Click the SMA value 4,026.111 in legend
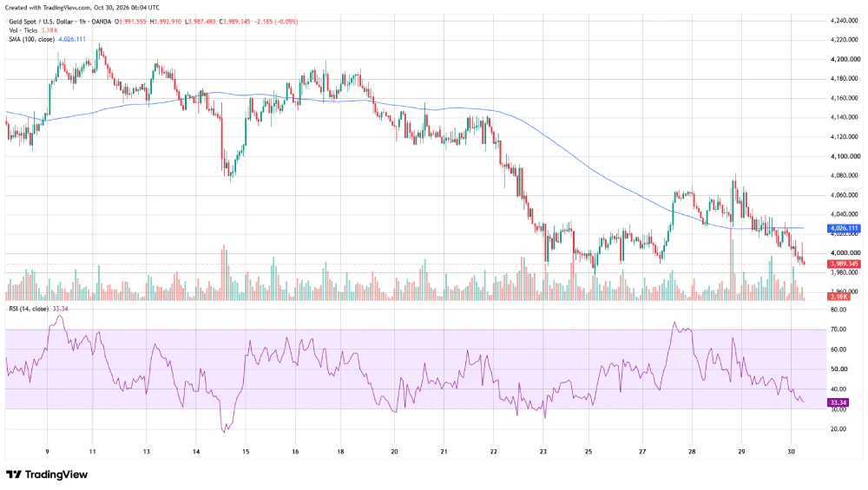 tap(72, 39)
